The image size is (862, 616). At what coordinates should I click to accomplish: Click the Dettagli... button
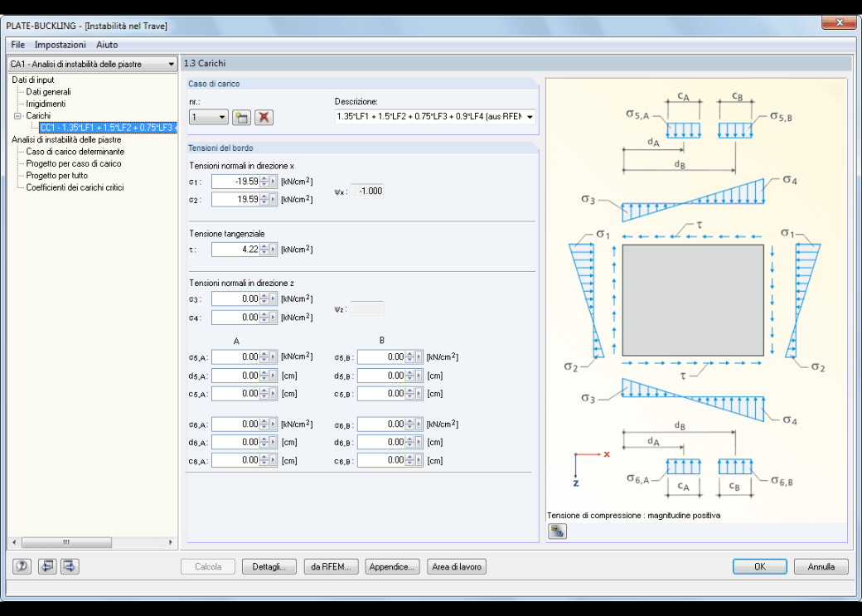[269, 566]
